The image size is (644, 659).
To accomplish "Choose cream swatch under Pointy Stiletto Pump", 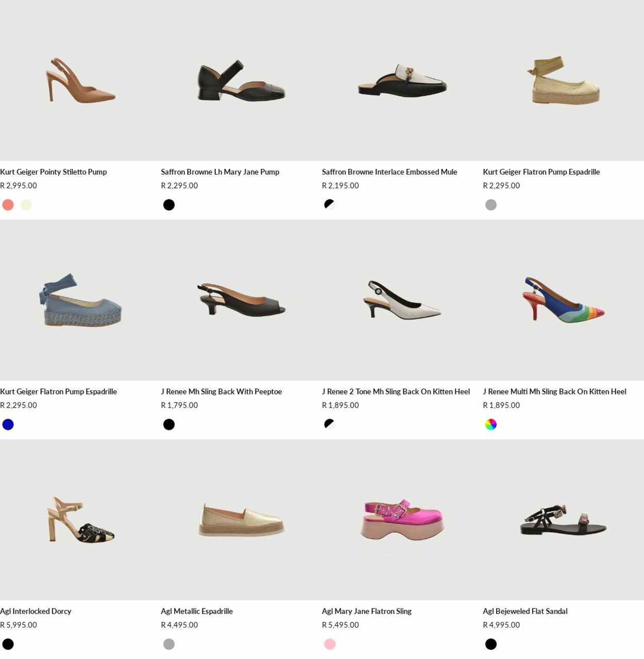I will [x=26, y=205].
